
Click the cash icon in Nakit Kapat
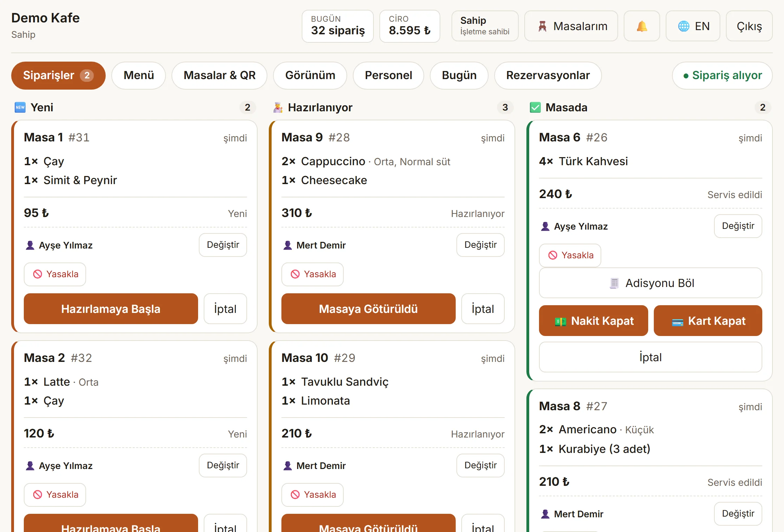[560, 321]
